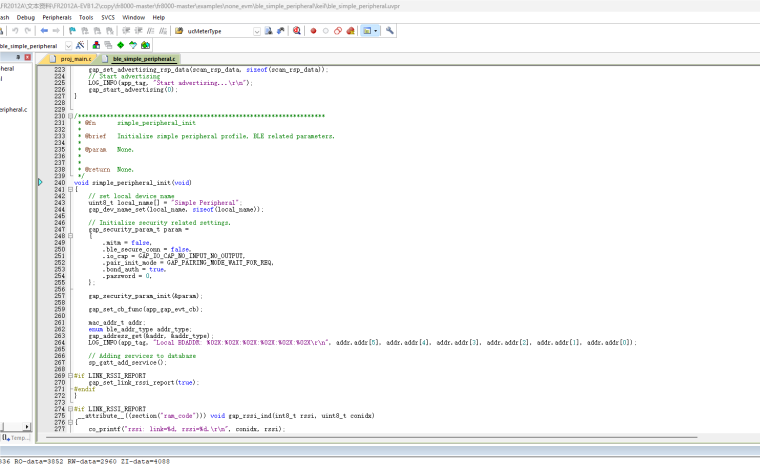
Task: Open the ucMeterType find dropdown
Action: [257, 31]
